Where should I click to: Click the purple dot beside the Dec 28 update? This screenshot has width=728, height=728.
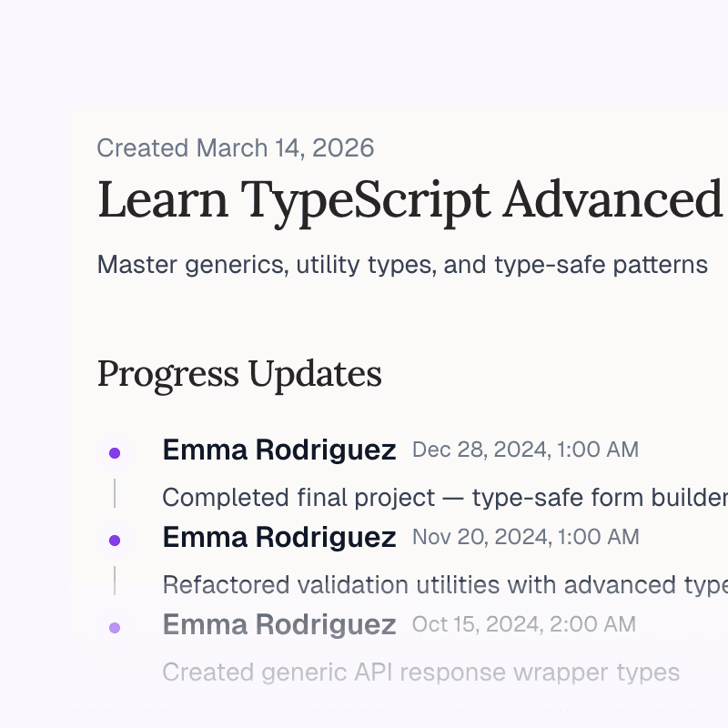pos(115,452)
